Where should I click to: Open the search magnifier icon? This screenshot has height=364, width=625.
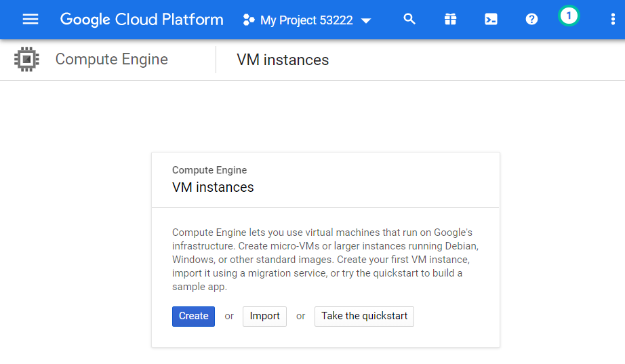[x=409, y=20]
